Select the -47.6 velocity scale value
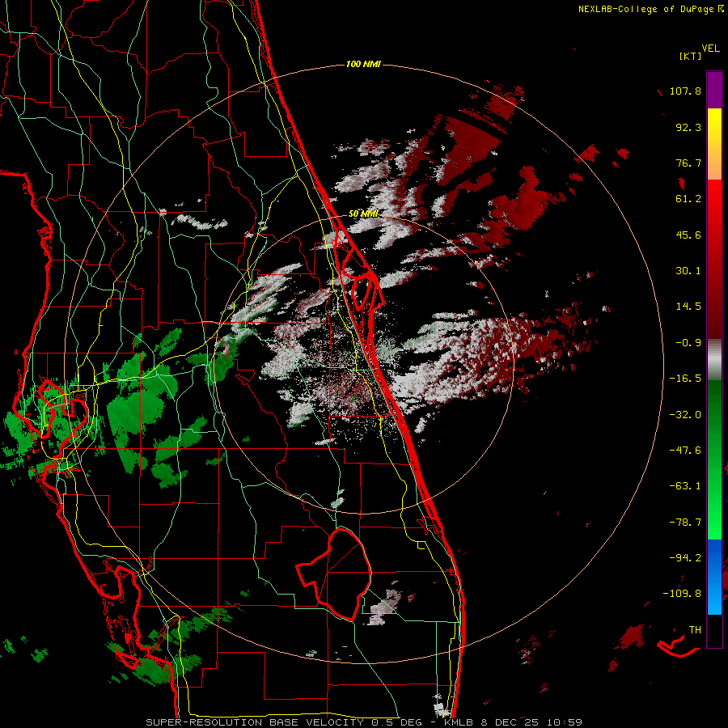Screen dimensions: 728x728 coord(685,451)
